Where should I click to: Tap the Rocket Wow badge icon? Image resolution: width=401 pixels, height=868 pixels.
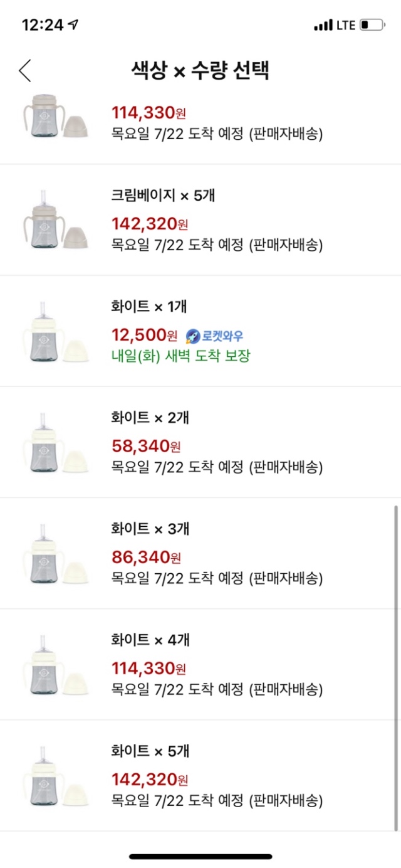click(193, 336)
